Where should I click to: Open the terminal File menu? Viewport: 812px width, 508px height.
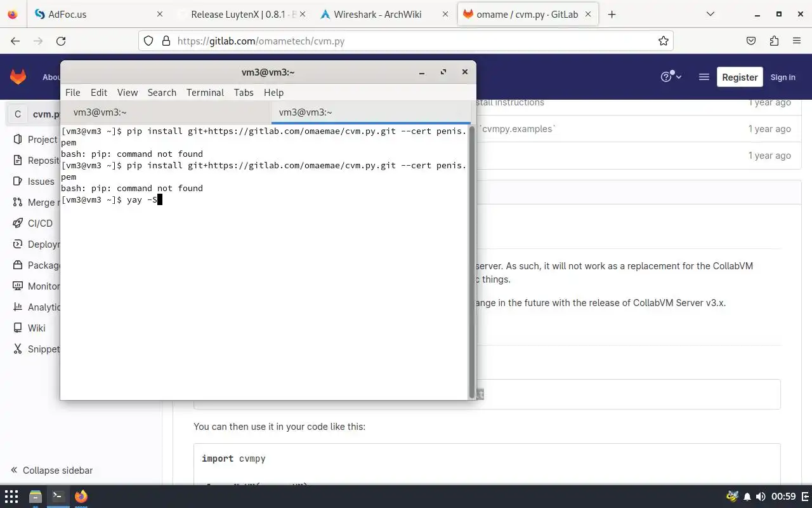point(72,92)
